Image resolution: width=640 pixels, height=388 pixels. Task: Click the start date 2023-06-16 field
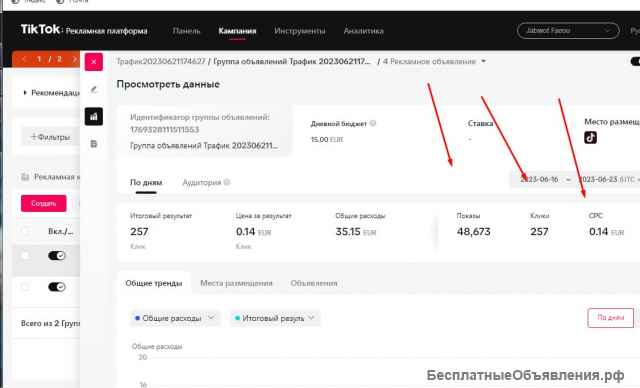coord(539,180)
